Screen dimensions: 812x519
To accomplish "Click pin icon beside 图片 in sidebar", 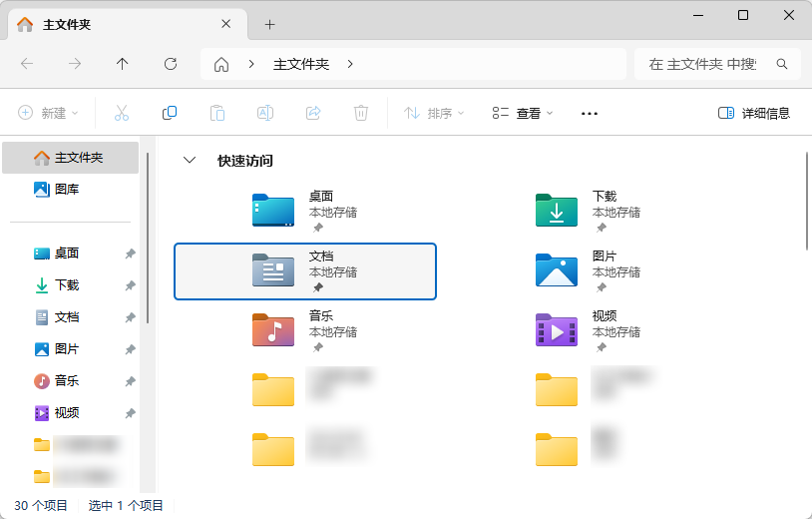I will (x=130, y=349).
